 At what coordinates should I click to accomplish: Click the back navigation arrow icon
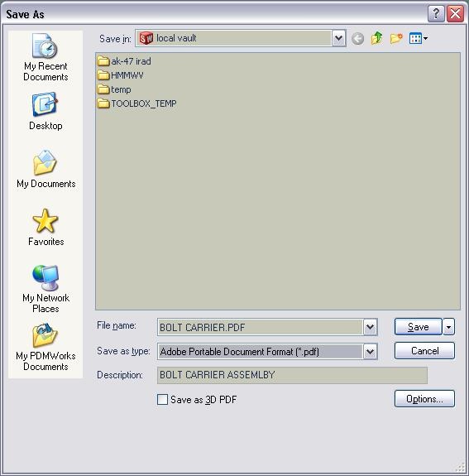357,39
